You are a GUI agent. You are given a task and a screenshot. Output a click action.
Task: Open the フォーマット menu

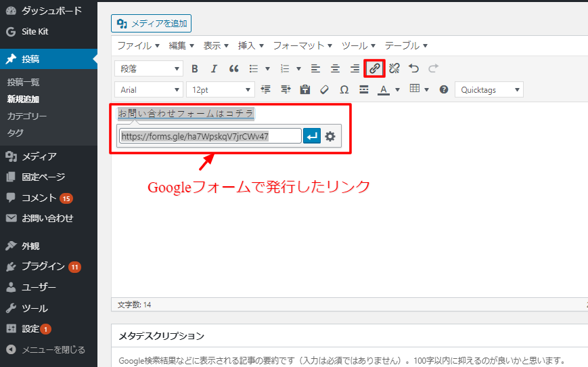302,45
